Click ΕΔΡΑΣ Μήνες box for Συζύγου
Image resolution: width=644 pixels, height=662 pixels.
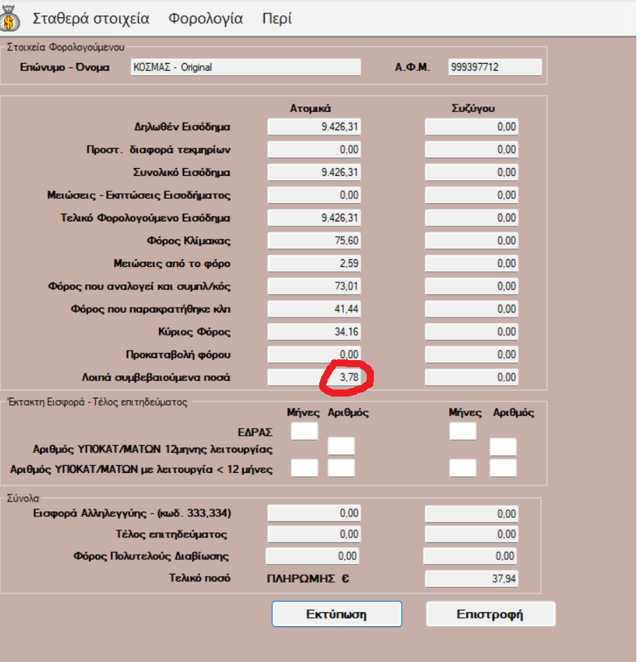(463, 432)
